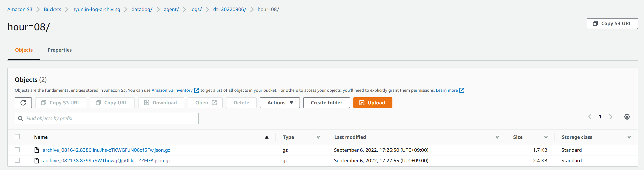Click external link icon after Amazon S3 inventory
Image resolution: width=644 pixels, height=170 pixels.
click(197, 90)
